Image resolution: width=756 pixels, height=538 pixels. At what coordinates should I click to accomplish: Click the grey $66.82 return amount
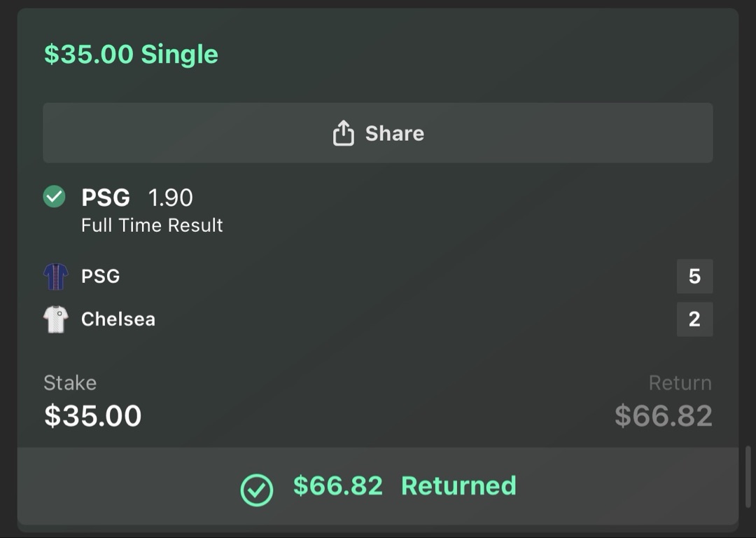tap(663, 416)
